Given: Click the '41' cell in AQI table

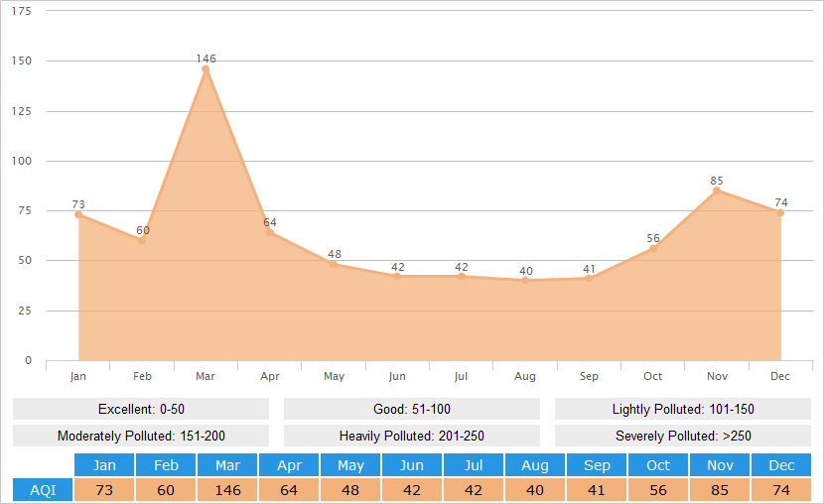Looking at the screenshot, I should (x=597, y=490).
